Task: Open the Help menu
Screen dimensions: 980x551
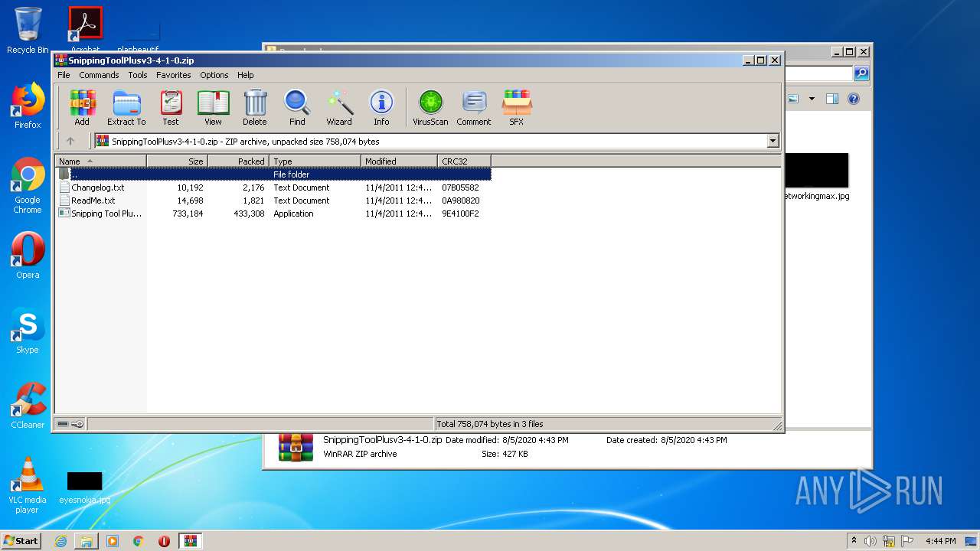Action: point(245,75)
